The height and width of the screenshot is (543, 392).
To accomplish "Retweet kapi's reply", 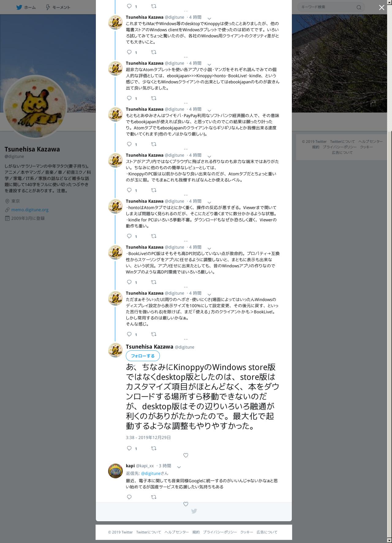I will coord(154,497).
